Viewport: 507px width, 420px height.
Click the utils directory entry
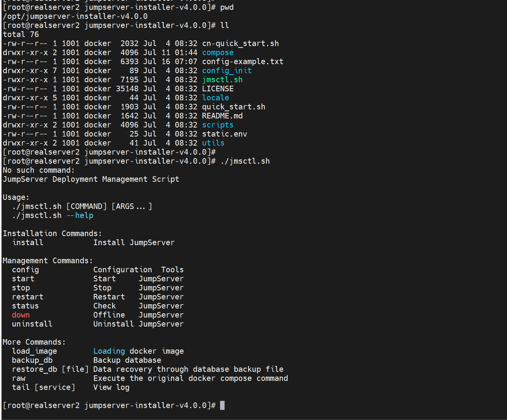pyautogui.click(x=213, y=143)
